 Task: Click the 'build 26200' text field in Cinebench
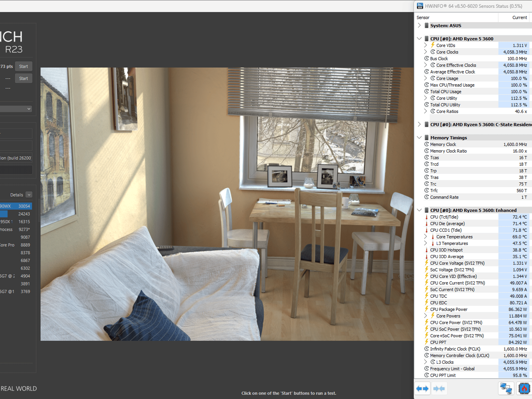[x=16, y=158]
